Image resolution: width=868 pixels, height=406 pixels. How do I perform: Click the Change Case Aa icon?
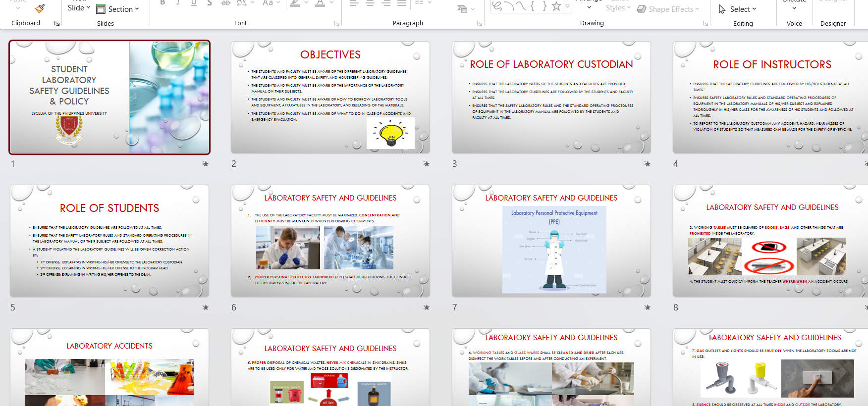pos(268,3)
